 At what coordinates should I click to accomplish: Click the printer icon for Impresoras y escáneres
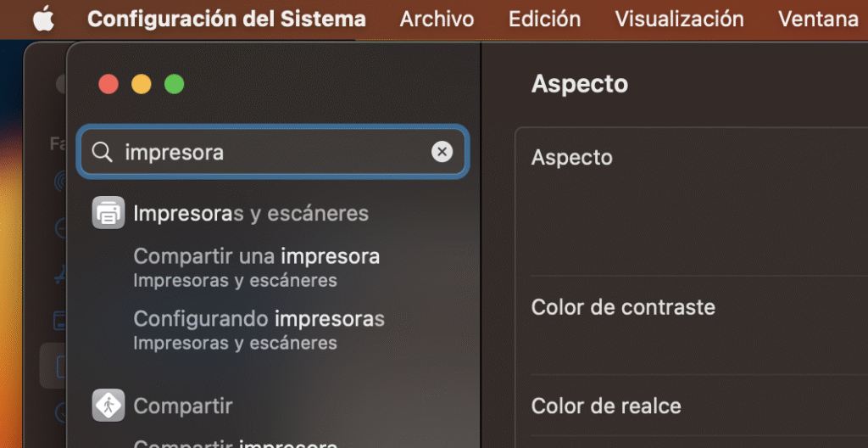pos(108,212)
